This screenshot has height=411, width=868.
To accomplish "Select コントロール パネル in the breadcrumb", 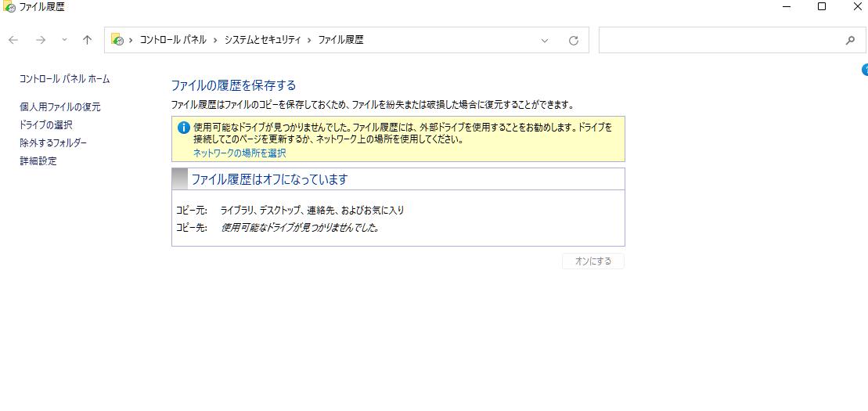I will (x=173, y=40).
